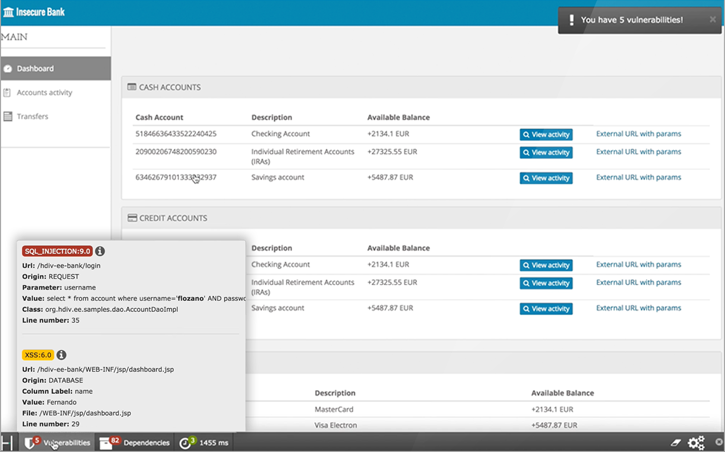Screen dimensions: 725x452
Task: View activity for Credit Savings account
Action: [x=546, y=309]
